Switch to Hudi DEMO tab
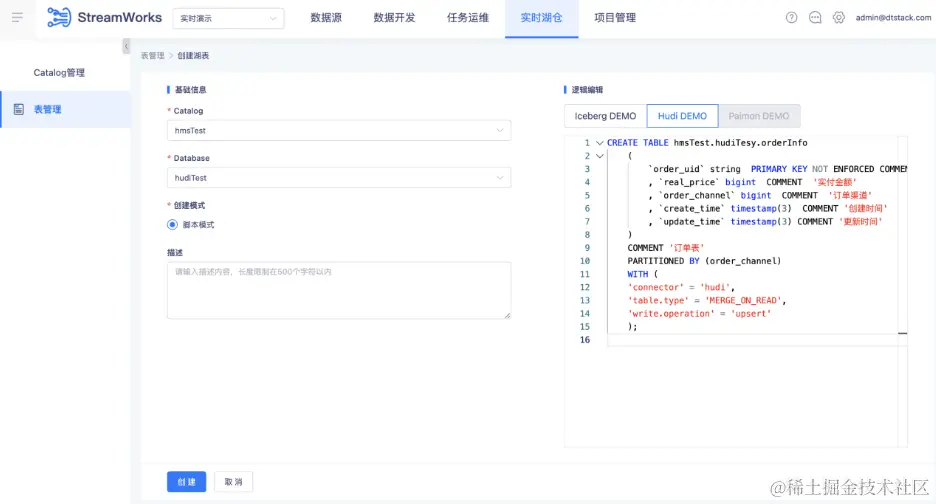Screen dimensions: 936x504 pyautogui.click(x=682, y=116)
